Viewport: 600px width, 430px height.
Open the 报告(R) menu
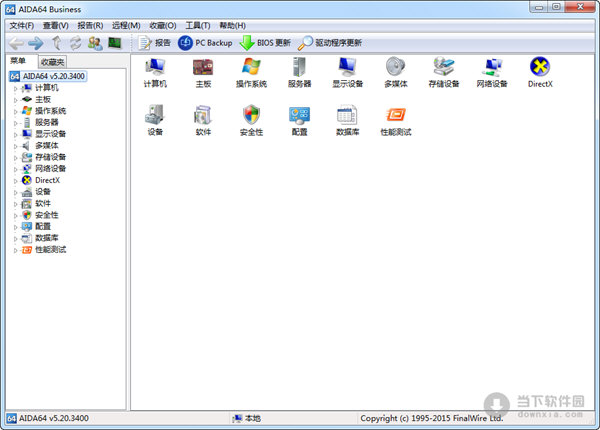pyautogui.click(x=90, y=26)
